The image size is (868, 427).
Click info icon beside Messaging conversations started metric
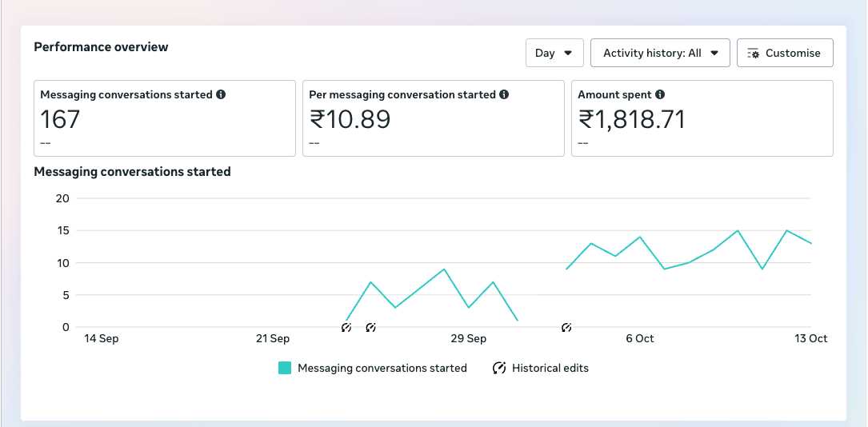tap(221, 94)
